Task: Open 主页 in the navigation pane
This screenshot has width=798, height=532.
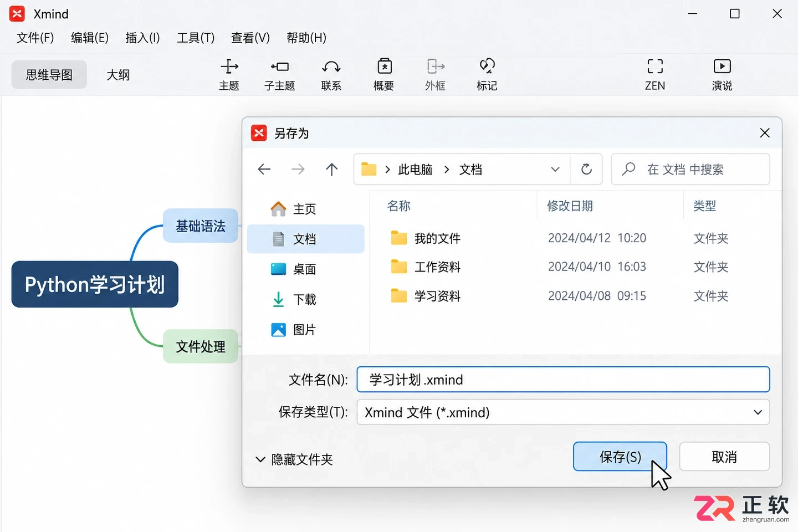Action: point(306,209)
